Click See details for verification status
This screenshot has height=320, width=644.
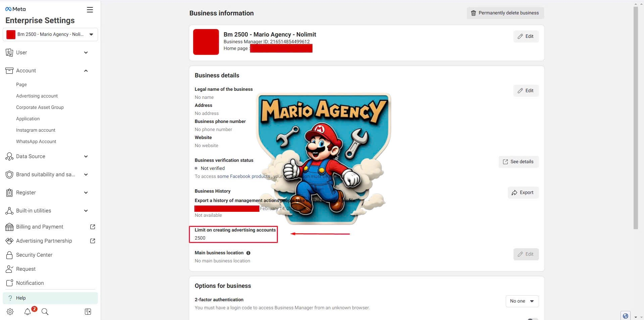coord(518,162)
